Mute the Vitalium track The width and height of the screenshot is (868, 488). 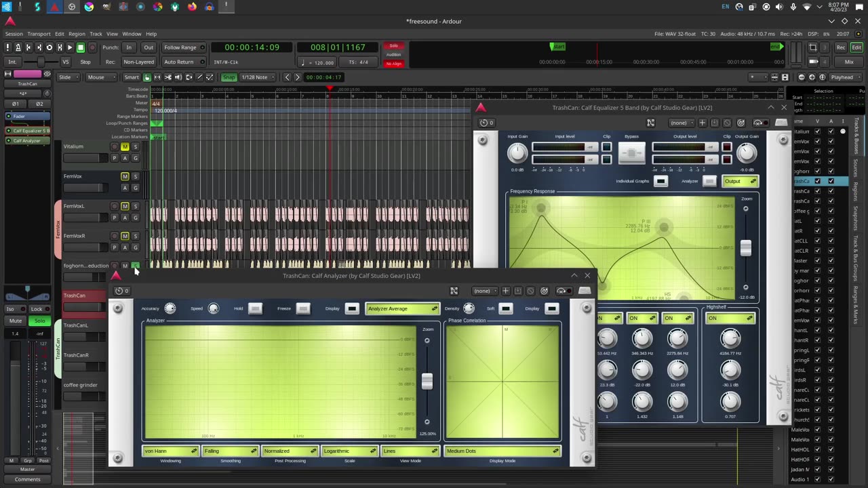(125, 146)
